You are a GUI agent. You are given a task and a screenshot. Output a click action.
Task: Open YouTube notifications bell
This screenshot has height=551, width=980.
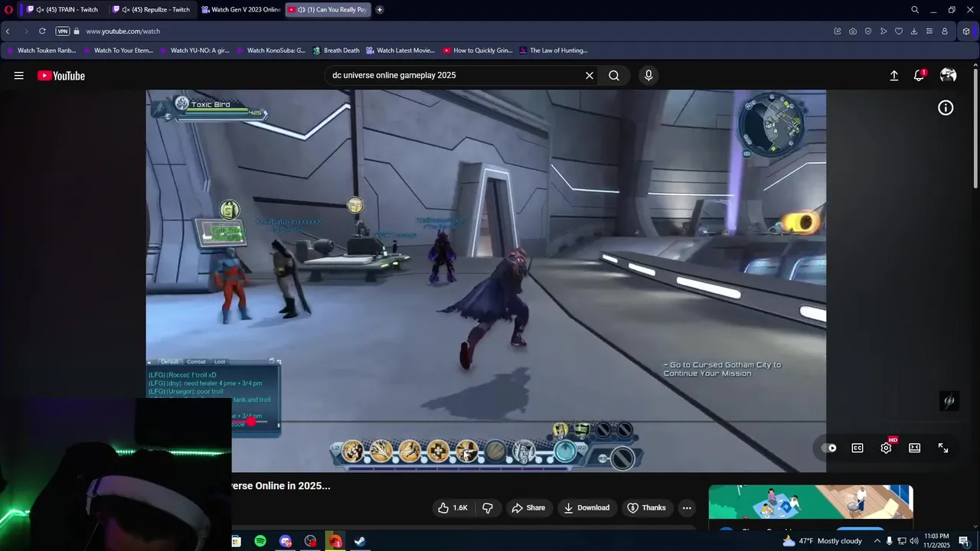(920, 75)
